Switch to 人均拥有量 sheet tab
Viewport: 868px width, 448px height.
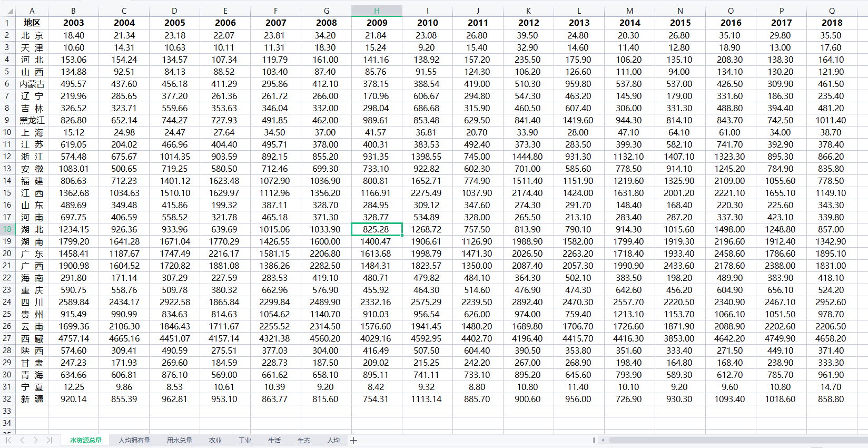coord(134,441)
